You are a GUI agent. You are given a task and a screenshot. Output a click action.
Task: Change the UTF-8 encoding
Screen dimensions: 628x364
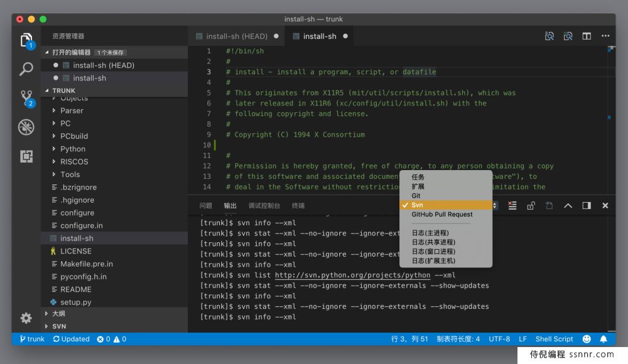pos(499,339)
